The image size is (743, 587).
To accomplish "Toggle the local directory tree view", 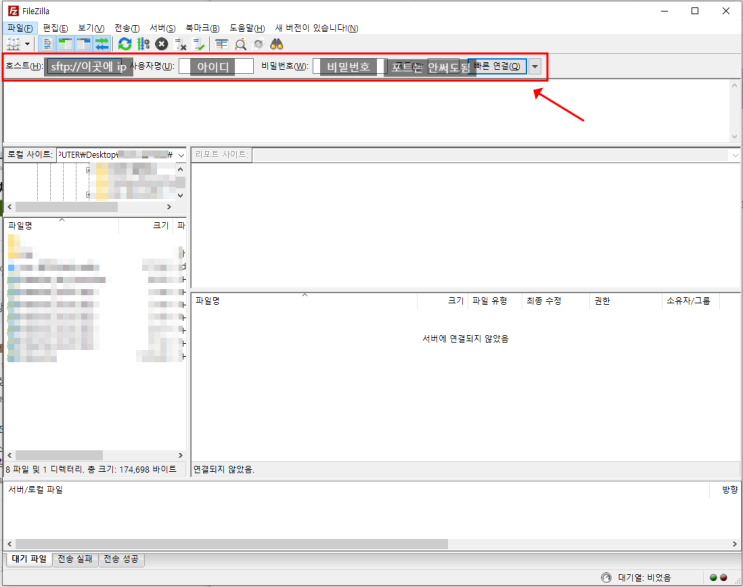I will pos(65,44).
